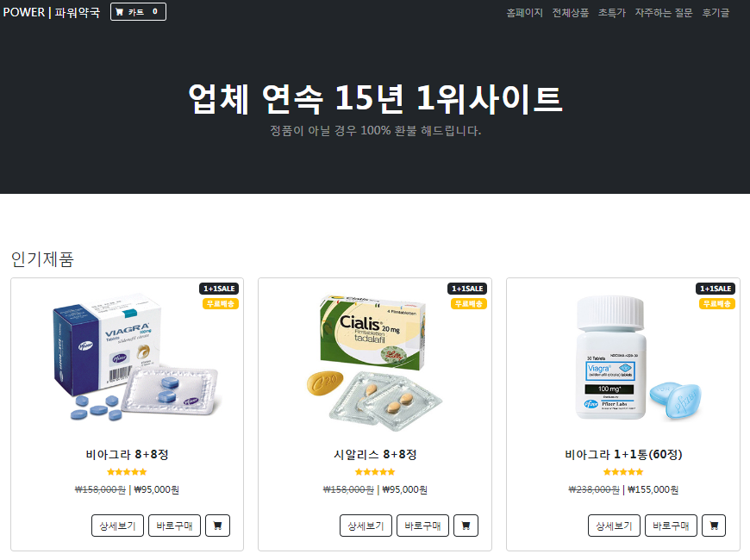Open the Cialis 20mg product image
The height and width of the screenshot is (560, 750).
pyautogui.click(x=374, y=364)
